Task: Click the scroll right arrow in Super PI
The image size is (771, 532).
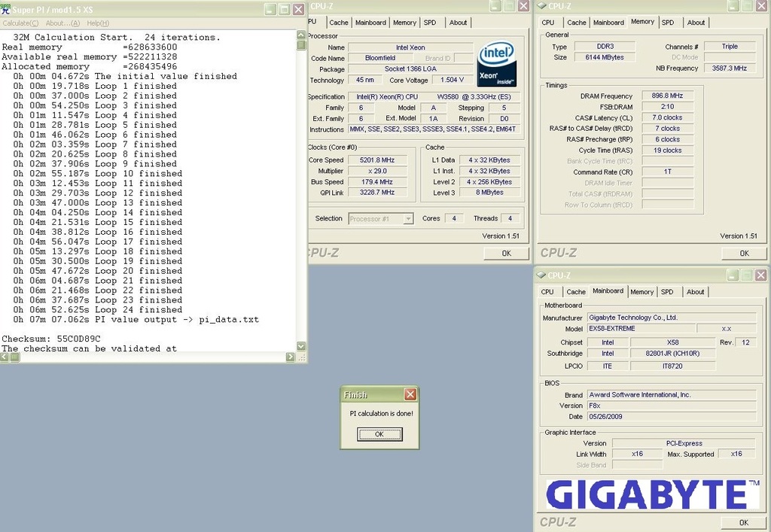Action: (x=290, y=357)
